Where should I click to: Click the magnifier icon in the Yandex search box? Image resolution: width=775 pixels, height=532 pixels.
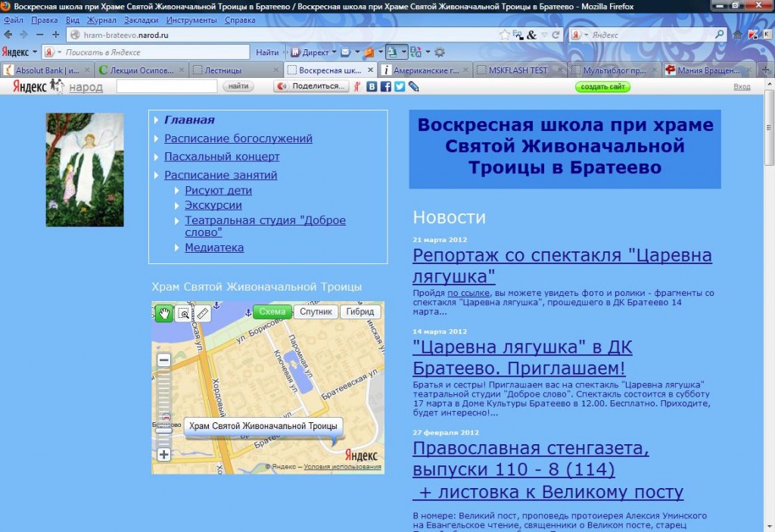(x=720, y=34)
